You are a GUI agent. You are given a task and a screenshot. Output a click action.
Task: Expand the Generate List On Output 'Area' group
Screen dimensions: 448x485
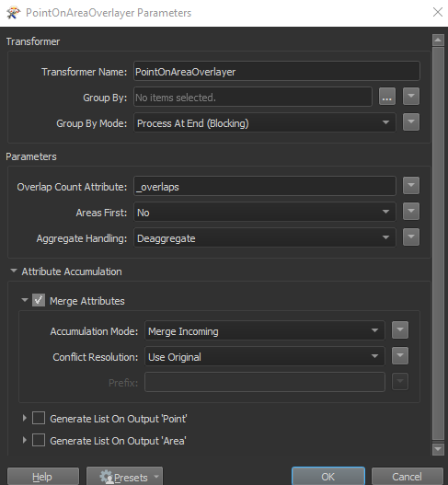25,440
